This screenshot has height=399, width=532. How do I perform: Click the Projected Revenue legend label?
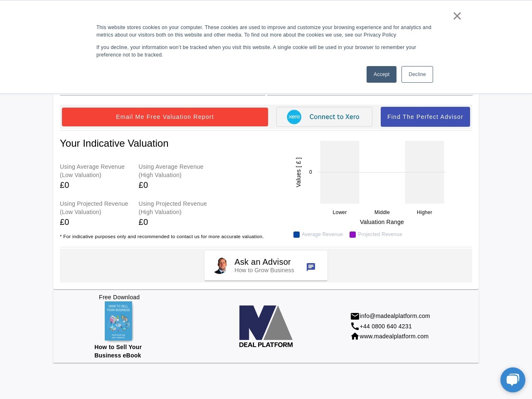coord(380,234)
